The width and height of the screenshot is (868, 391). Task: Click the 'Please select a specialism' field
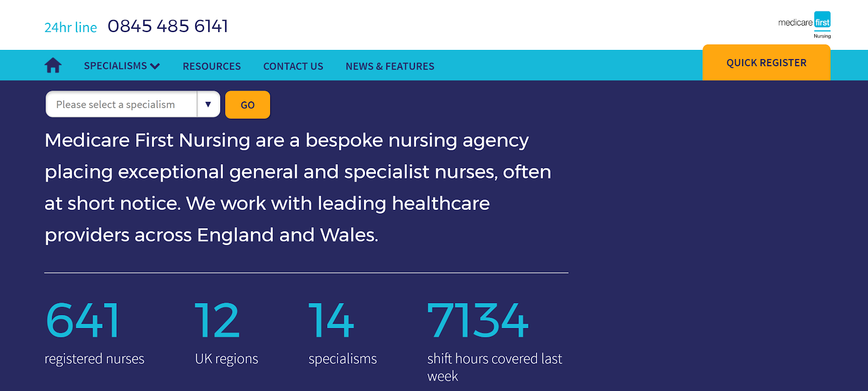[122, 104]
